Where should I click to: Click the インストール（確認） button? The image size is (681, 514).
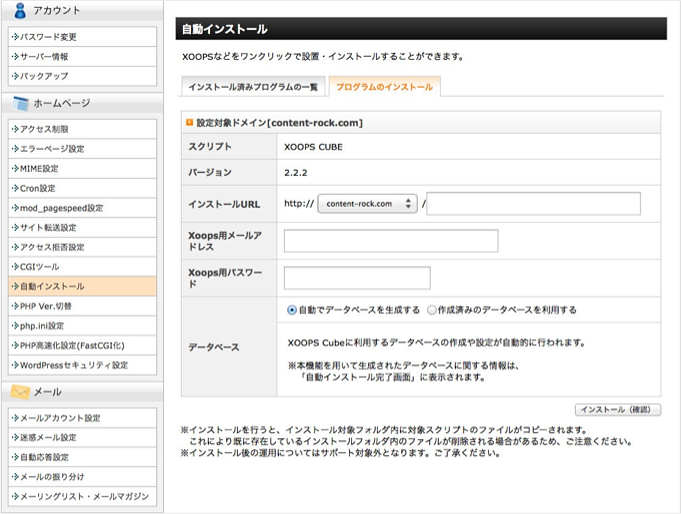618,410
